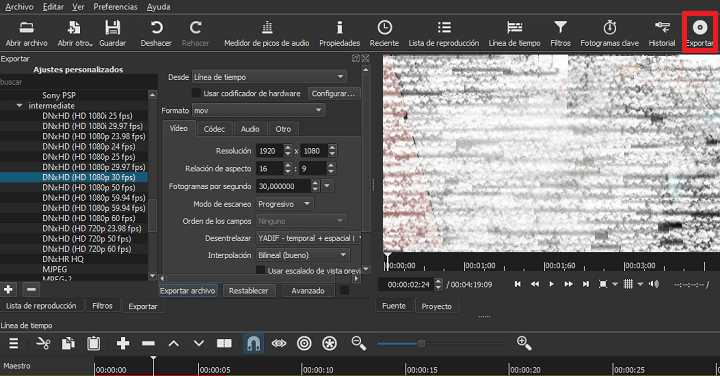
Task: Toggle ripple target icon
Action: (304, 343)
